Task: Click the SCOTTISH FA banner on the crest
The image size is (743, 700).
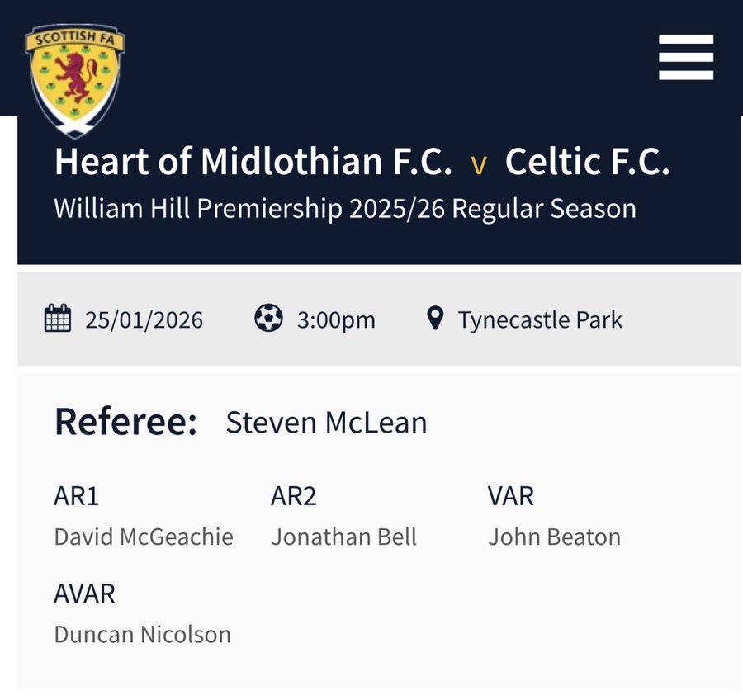Action: (74, 37)
